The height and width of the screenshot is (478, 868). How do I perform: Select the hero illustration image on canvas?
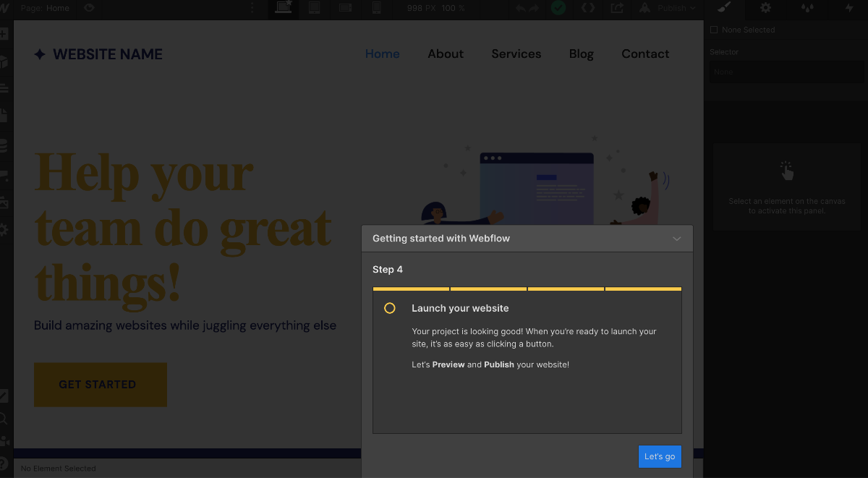(x=548, y=181)
